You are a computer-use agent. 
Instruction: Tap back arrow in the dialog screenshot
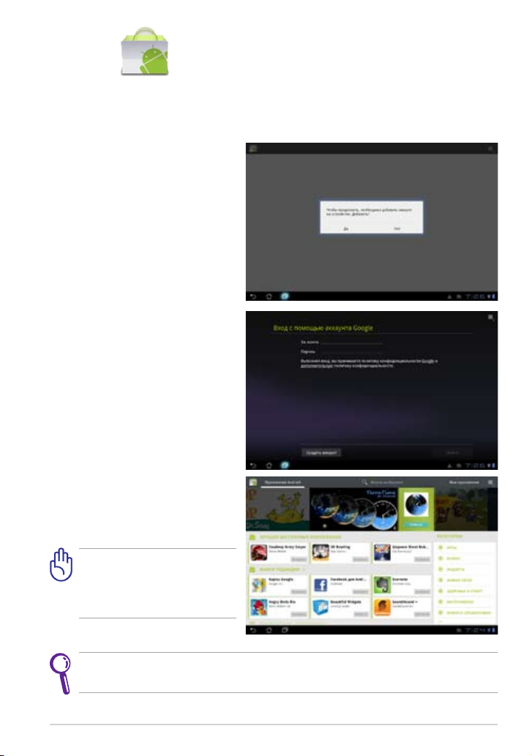coord(253,296)
